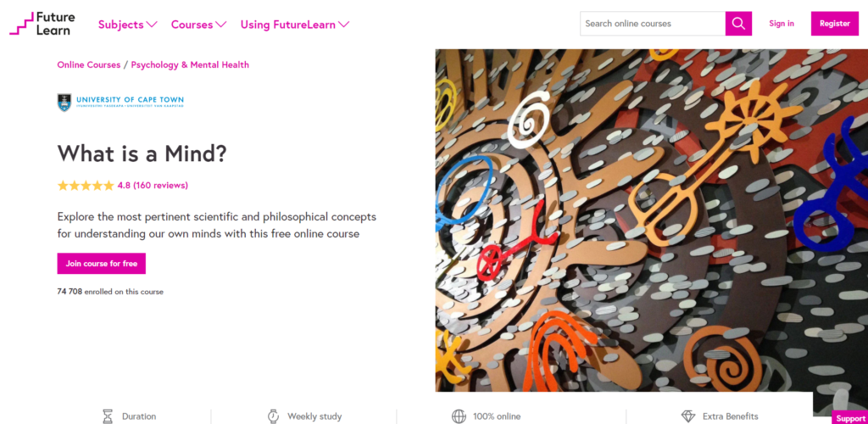868x424 pixels.
Task: Open the Using FutureLearn dropdown
Action: pyautogui.click(x=295, y=25)
